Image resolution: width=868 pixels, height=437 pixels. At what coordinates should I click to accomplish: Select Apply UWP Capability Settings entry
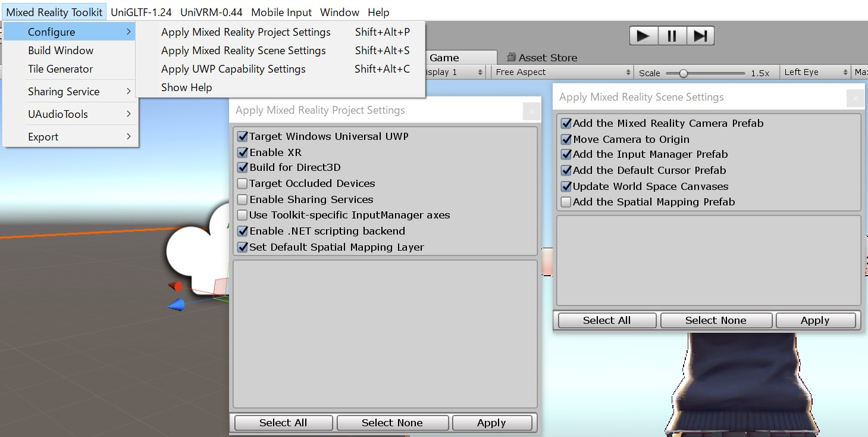[x=281, y=68]
